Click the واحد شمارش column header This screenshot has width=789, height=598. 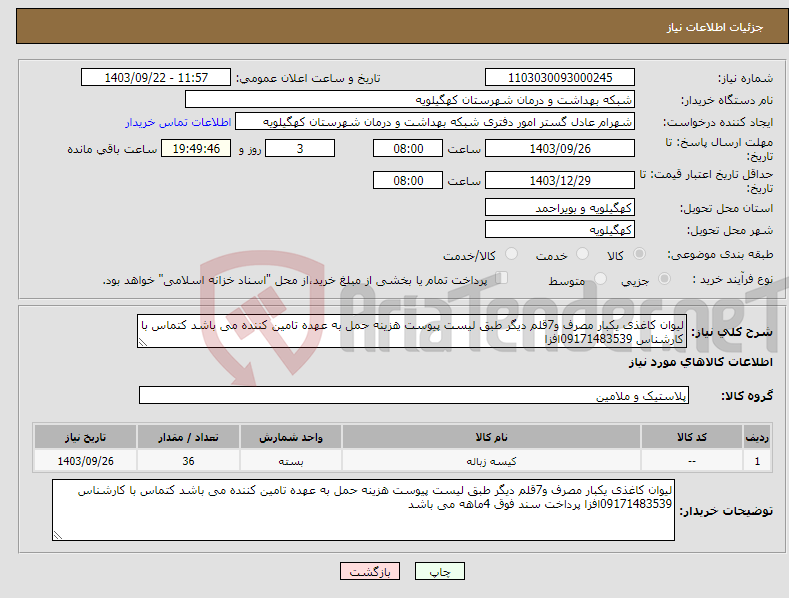[x=291, y=437]
